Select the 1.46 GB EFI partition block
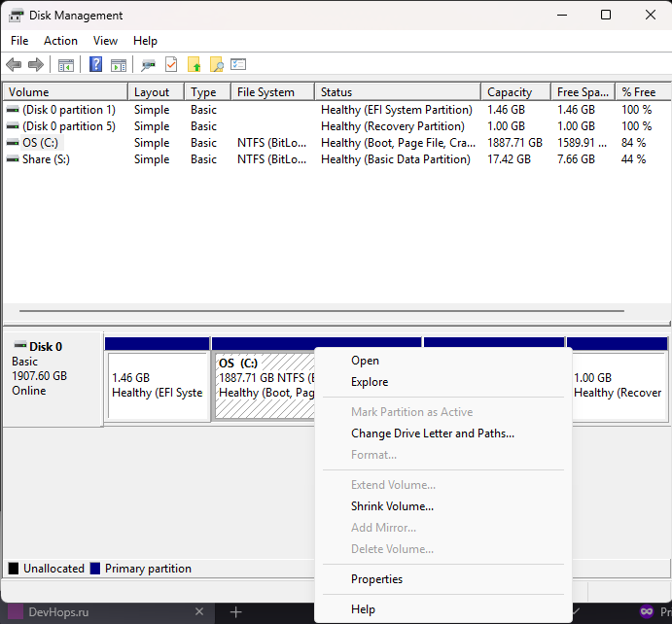The height and width of the screenshot is (624, 672). [x=158, y=385]
